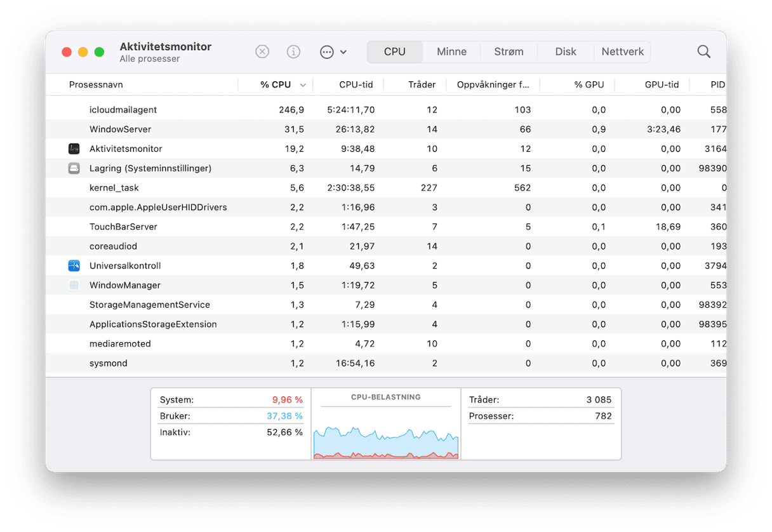Click the CPU-tid value 2:30:38,55
This screenshot has height=532, width=772.
351,188
